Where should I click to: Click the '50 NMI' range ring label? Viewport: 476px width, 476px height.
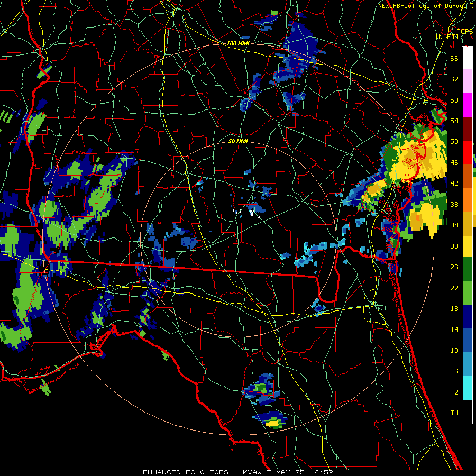(238, 141)
